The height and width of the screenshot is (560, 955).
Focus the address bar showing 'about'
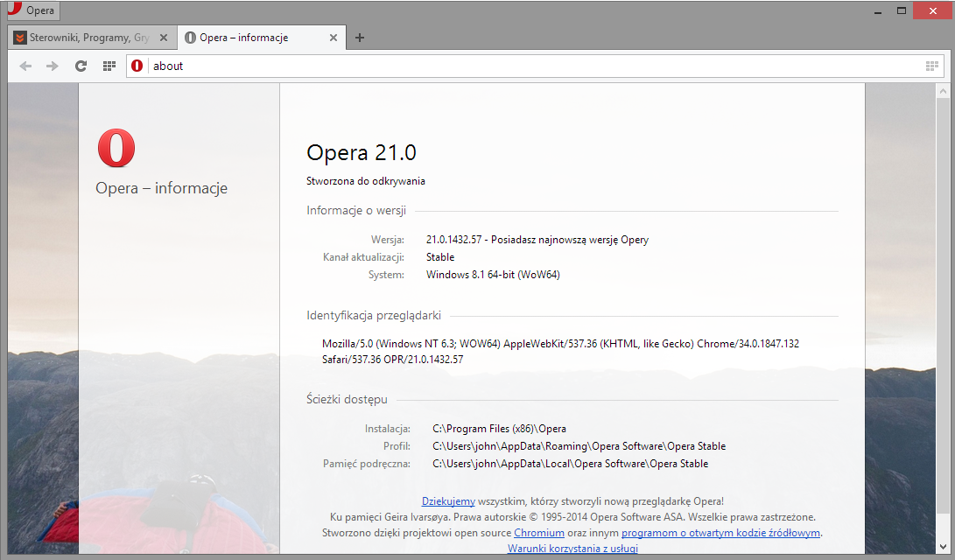point(536,66)
